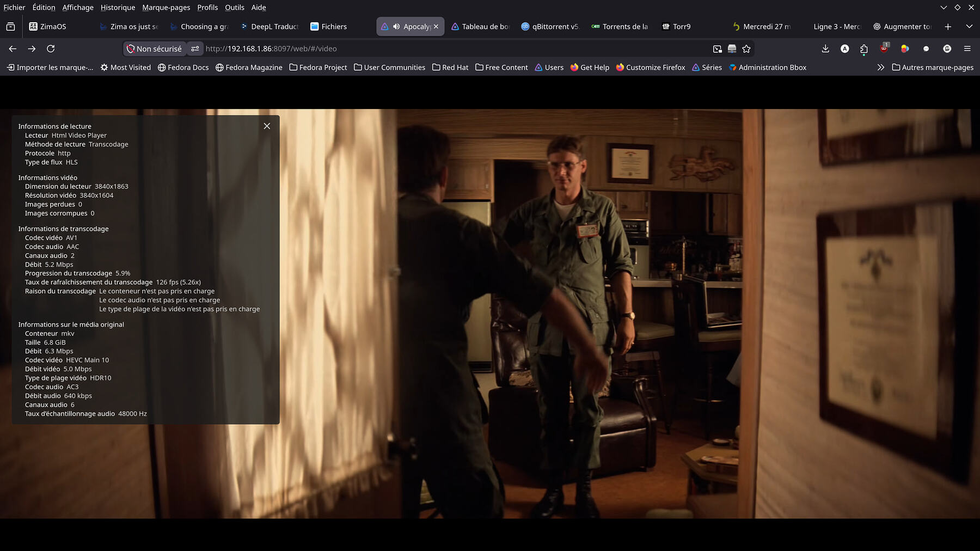The height and width of the screenshot is (551, 980).
Task: Click the white circled A toolbar icon
Action: (x=844, y=49)
